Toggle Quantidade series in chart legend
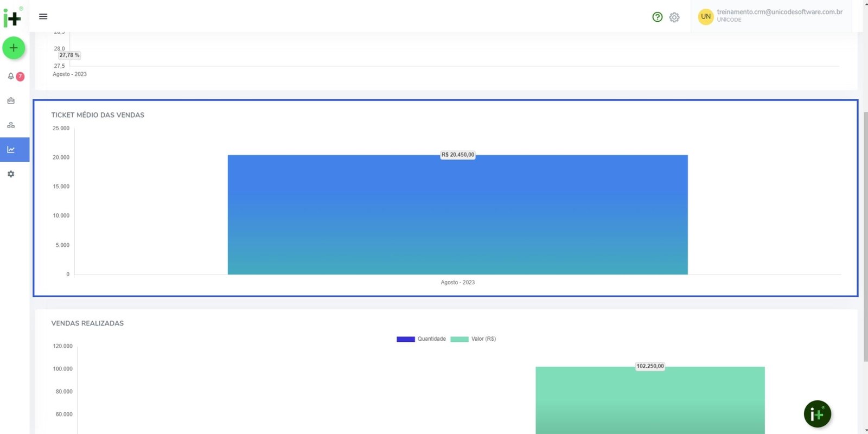 point(421,339)
